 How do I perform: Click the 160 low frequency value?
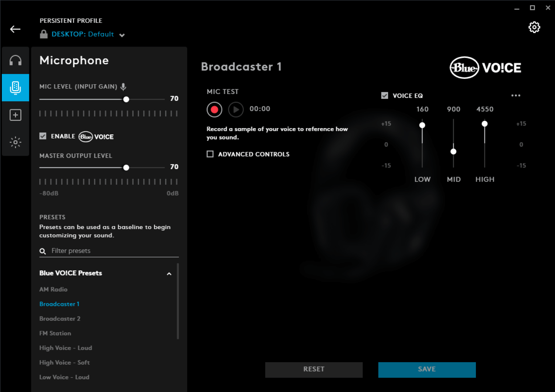click(422, 109)
